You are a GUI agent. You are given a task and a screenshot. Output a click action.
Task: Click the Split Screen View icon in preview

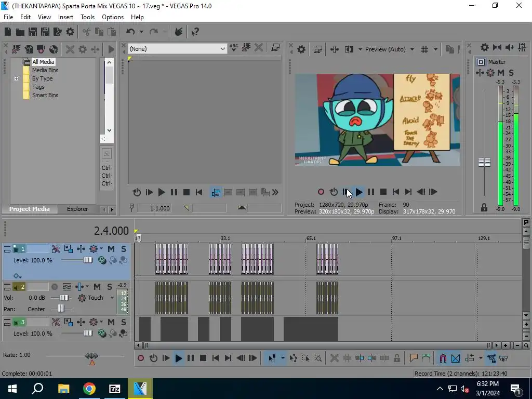point(349,49)
